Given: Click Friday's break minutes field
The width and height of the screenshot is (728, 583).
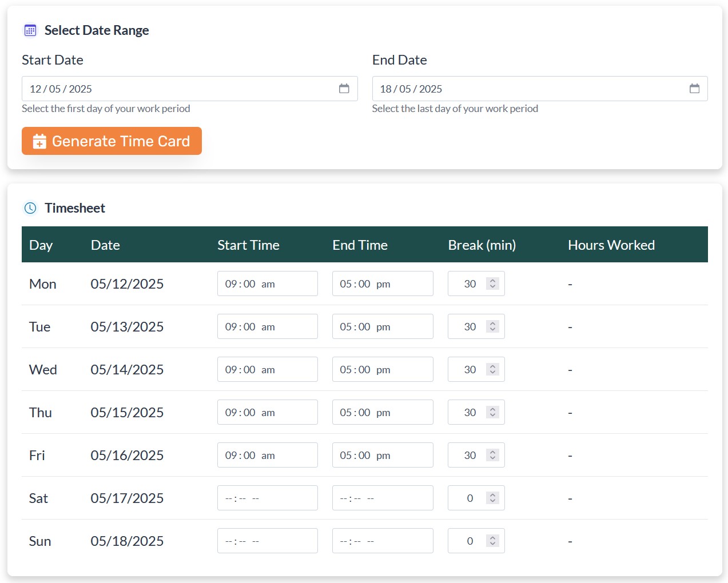Looking at the screenshot, I should pyautogui.click(x=470, y=455).
